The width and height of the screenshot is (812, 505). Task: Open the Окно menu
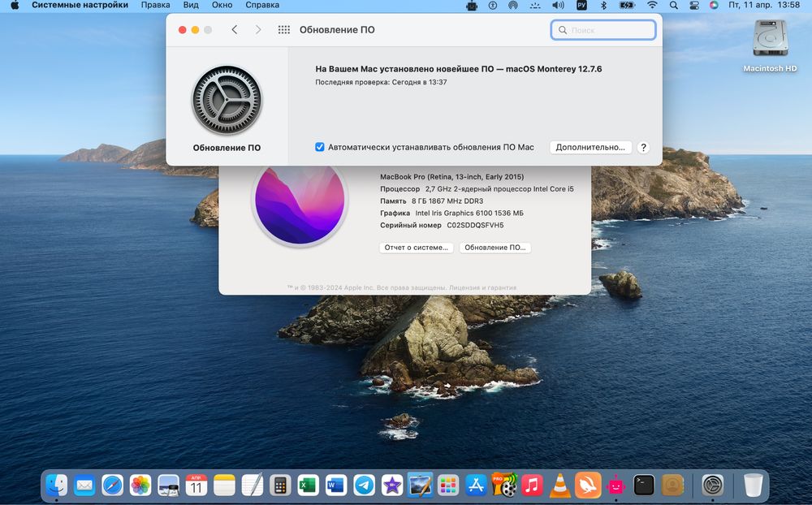click(x=222, y=5)
